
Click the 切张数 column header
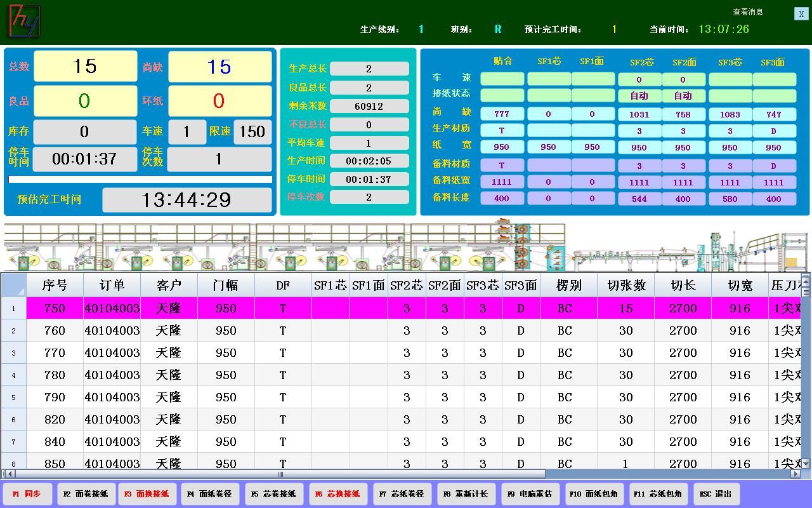point(625,286)
